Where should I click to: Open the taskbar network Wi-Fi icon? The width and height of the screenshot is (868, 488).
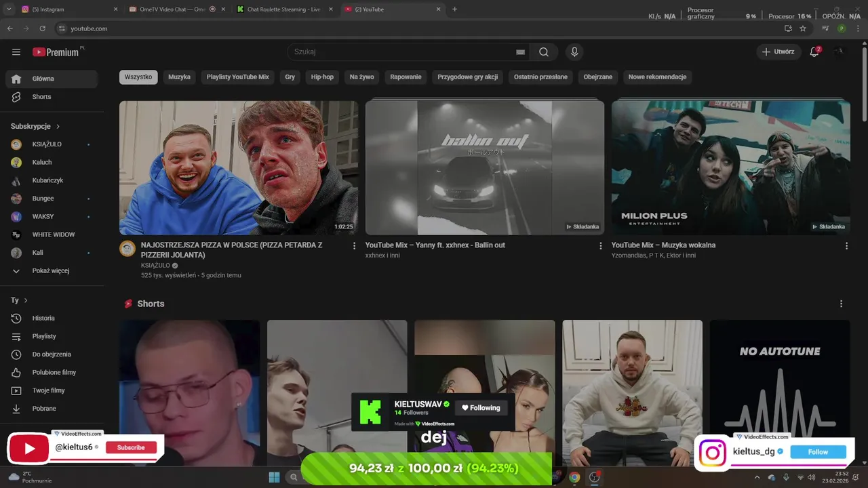[x=800, y=477]
